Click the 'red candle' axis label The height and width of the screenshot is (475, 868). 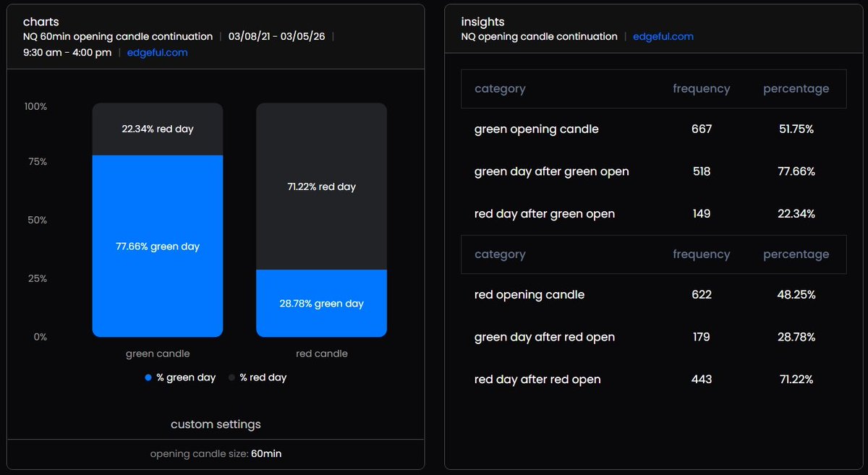pyautogui.click(x=322, y=354)
